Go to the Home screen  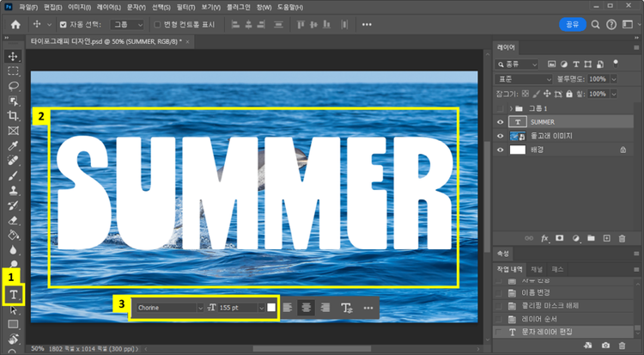click(15, 25)
